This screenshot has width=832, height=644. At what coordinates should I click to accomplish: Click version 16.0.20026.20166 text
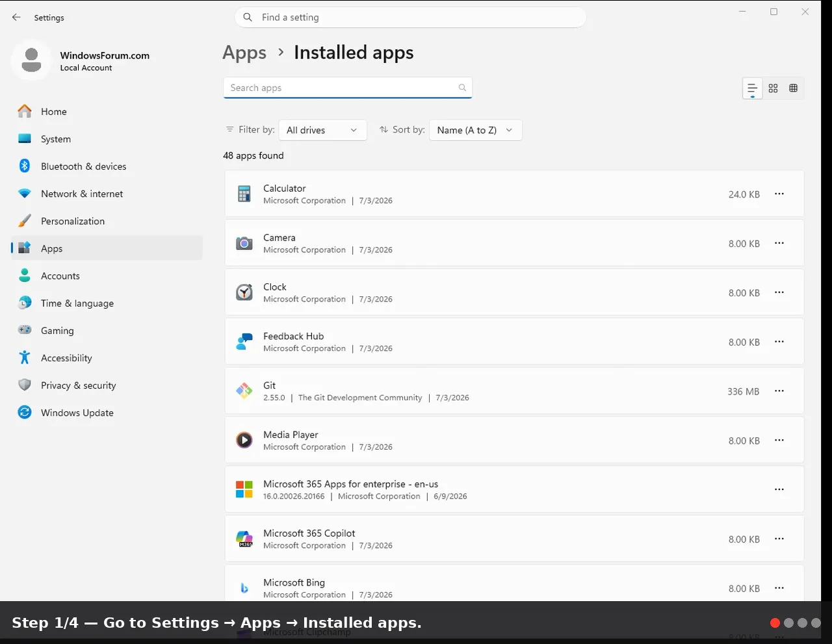click(x=294, y=496)
